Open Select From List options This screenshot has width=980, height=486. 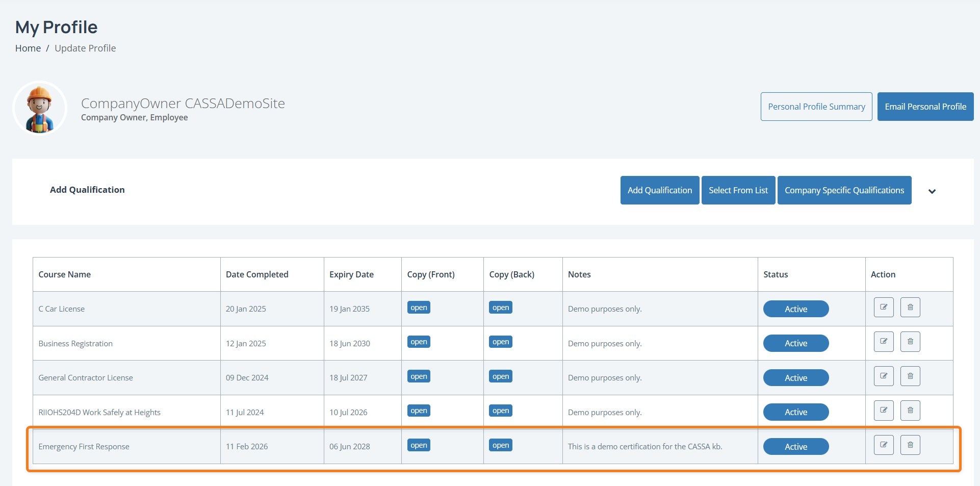coord(738,190)
